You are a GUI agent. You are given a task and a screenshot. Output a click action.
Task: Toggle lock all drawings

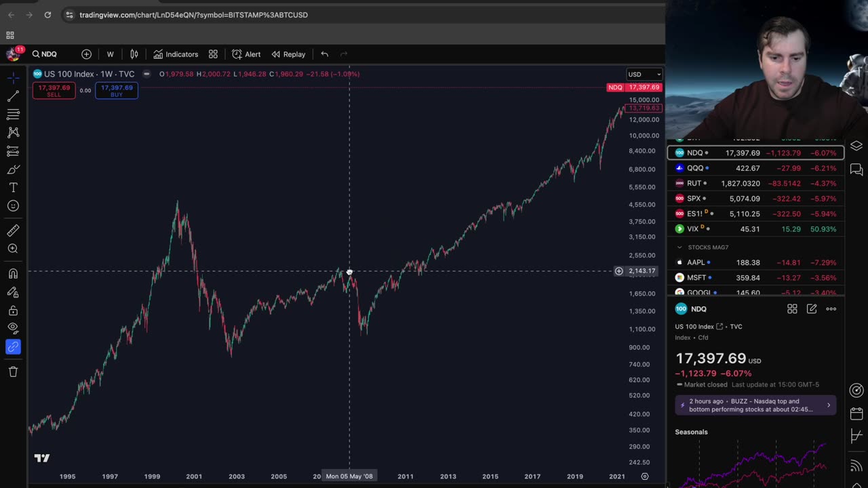(13, 310)
